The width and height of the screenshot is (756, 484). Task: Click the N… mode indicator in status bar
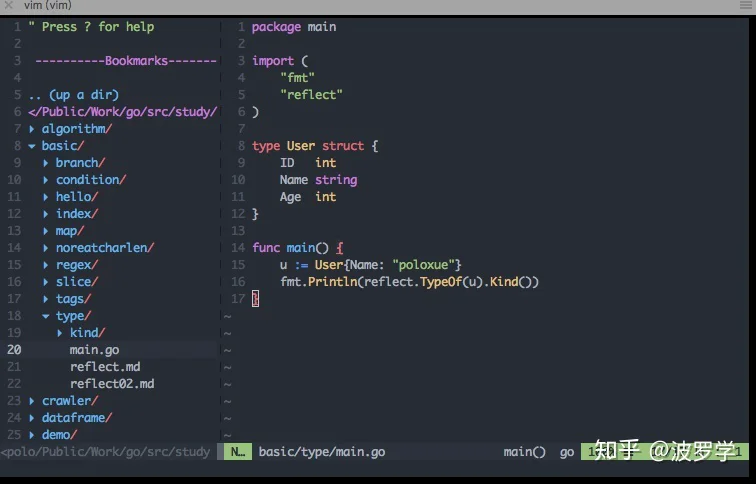[238, 452]
